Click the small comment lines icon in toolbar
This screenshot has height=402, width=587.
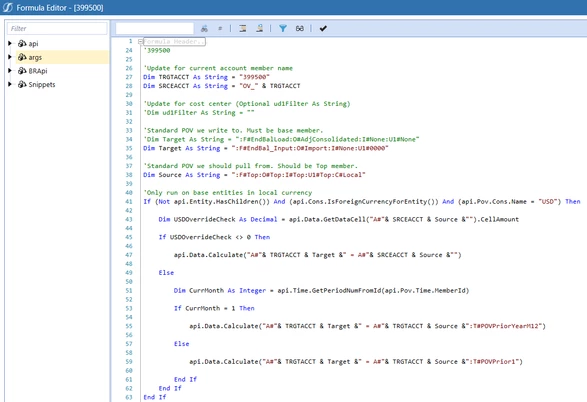click(220, 28)
